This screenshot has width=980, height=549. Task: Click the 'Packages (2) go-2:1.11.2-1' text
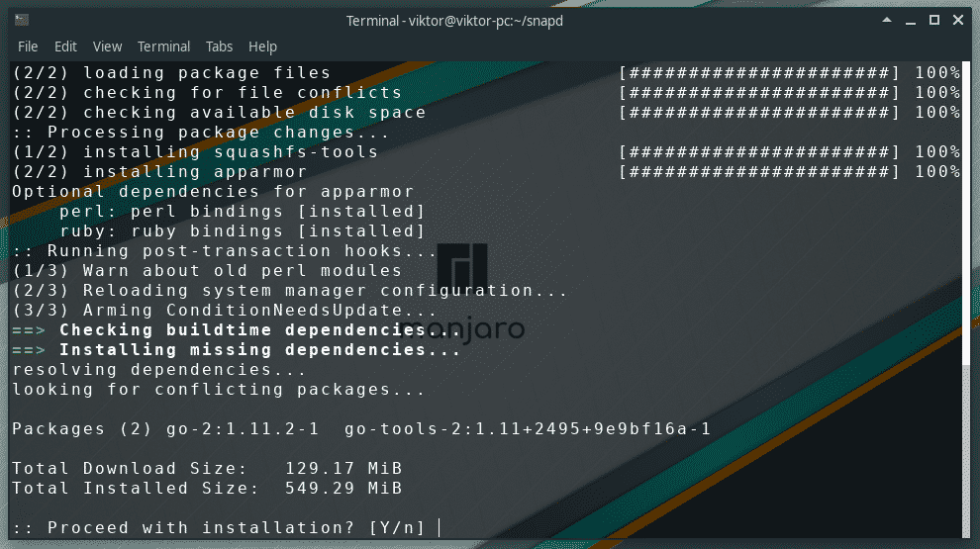coord(165,429)
